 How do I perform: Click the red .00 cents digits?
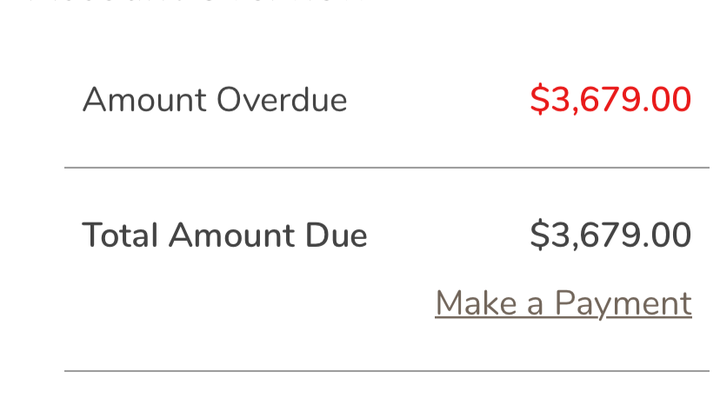coord(666,99)
